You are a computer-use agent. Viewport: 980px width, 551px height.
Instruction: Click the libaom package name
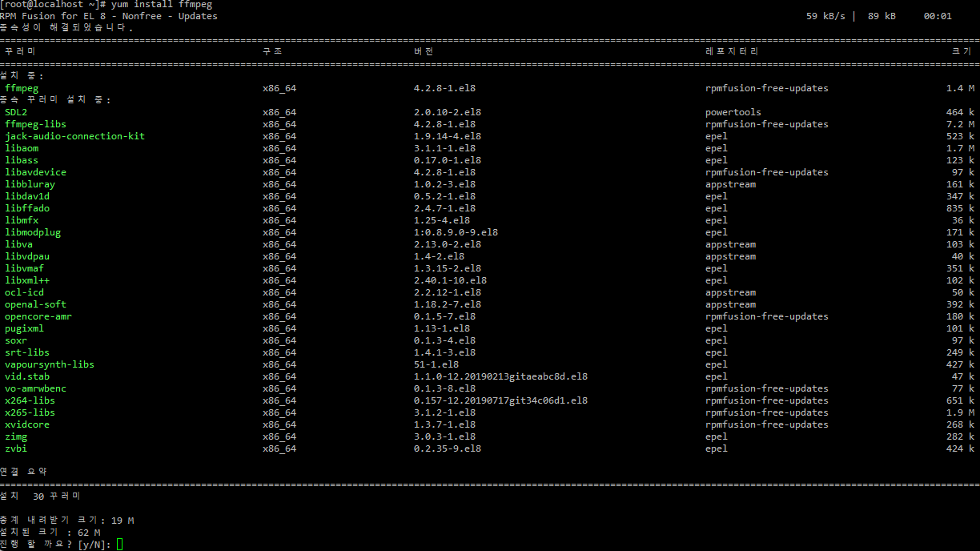click(x=22, y=148)
